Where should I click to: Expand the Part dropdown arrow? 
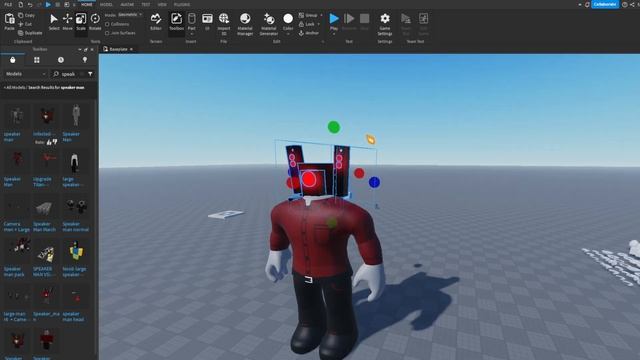[x=191, y=34]
